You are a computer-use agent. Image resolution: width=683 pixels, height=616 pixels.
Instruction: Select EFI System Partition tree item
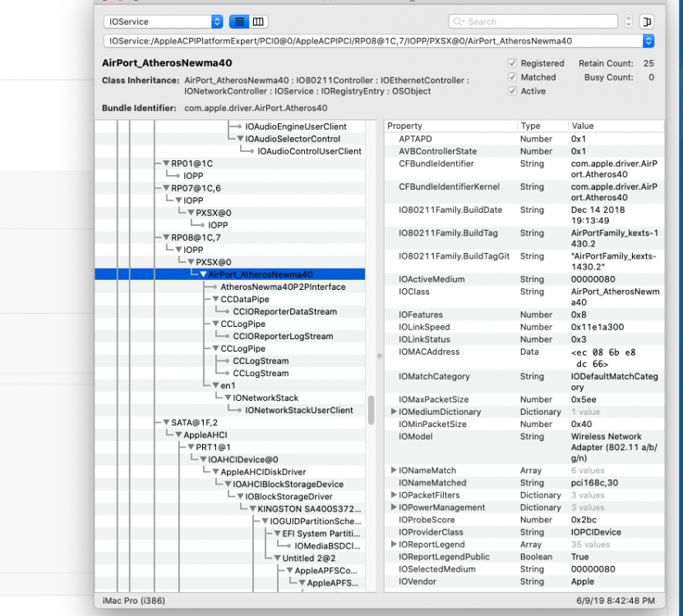tap(321, 534)
